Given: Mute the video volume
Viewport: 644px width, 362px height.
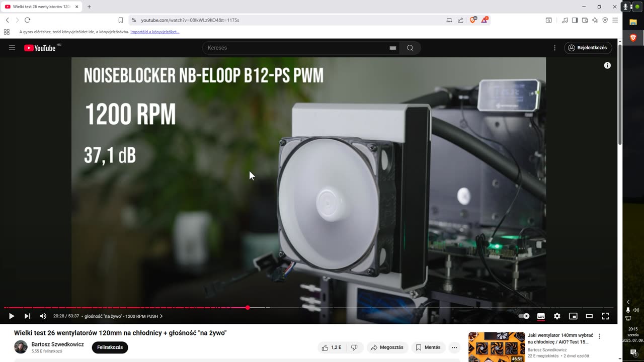Looking at the screenshot, I should [x=43, y=316].
